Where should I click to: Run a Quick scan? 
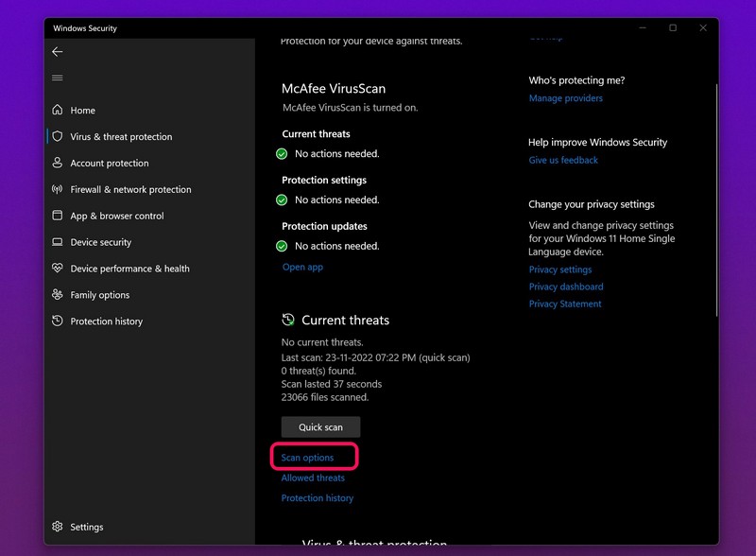click(320, 426)
